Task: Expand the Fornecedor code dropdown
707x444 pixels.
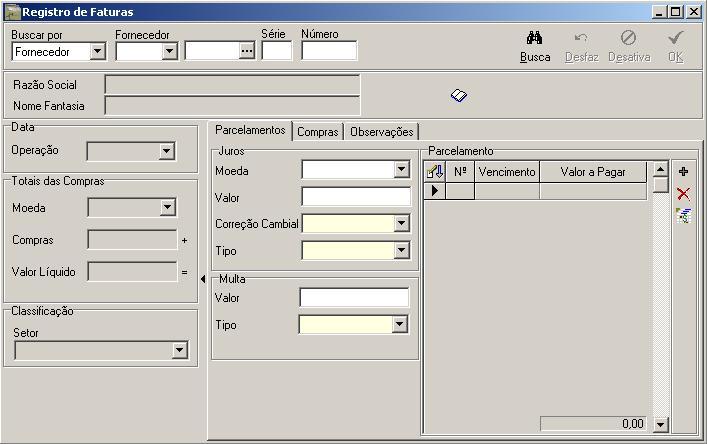Action: (170, 51)
